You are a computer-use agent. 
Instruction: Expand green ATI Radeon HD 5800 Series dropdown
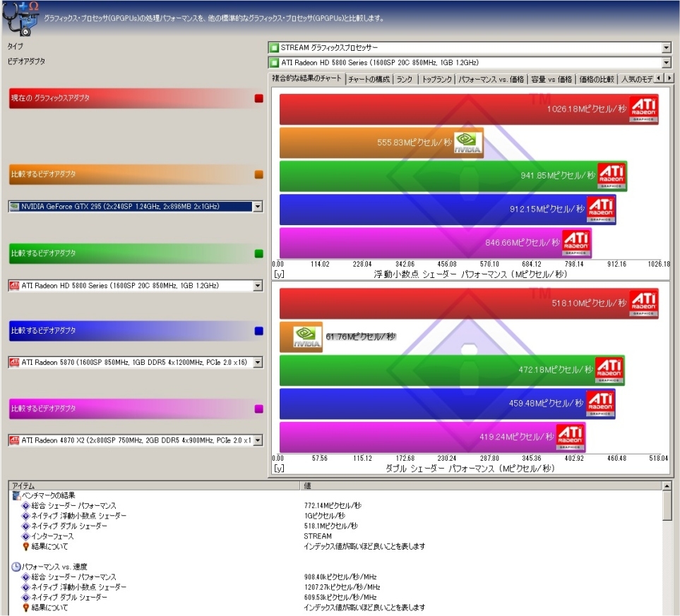tap(258, 286)
